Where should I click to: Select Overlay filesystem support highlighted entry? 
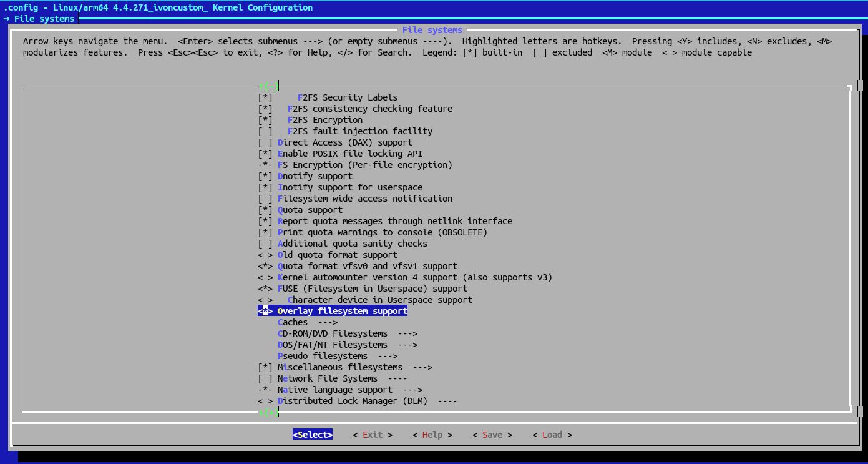tap(342, 311)
